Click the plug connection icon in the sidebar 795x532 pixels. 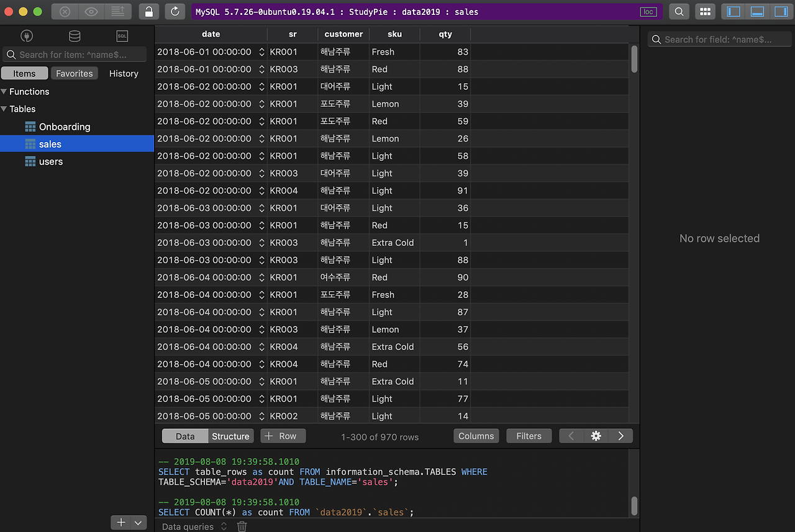point(27,36)
